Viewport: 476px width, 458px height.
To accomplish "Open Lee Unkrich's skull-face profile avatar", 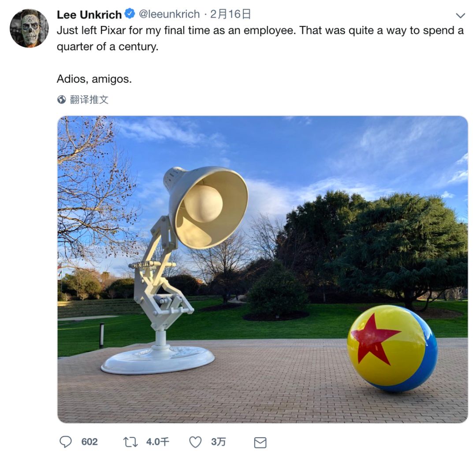I will 29,28.
